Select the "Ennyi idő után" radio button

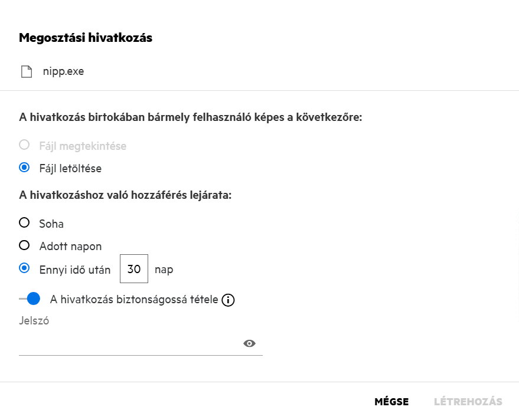24,268
